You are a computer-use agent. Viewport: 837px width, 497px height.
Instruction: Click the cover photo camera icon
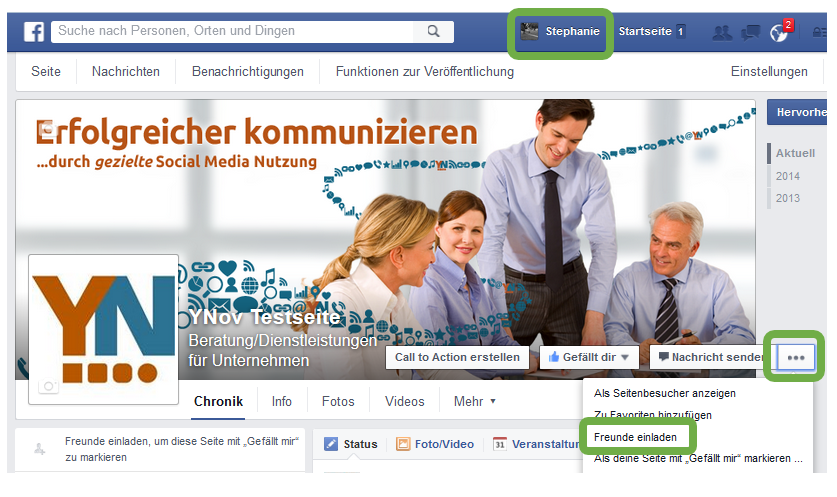click(49, 128)
